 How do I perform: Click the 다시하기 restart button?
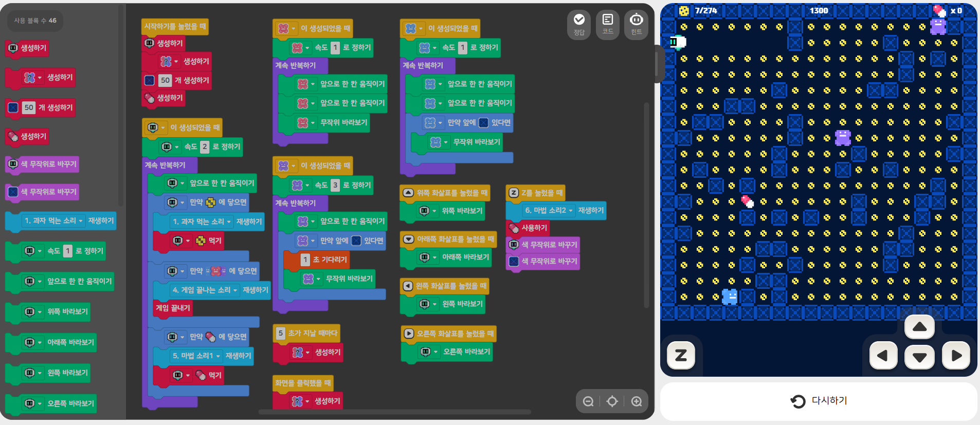coord(819,401)
